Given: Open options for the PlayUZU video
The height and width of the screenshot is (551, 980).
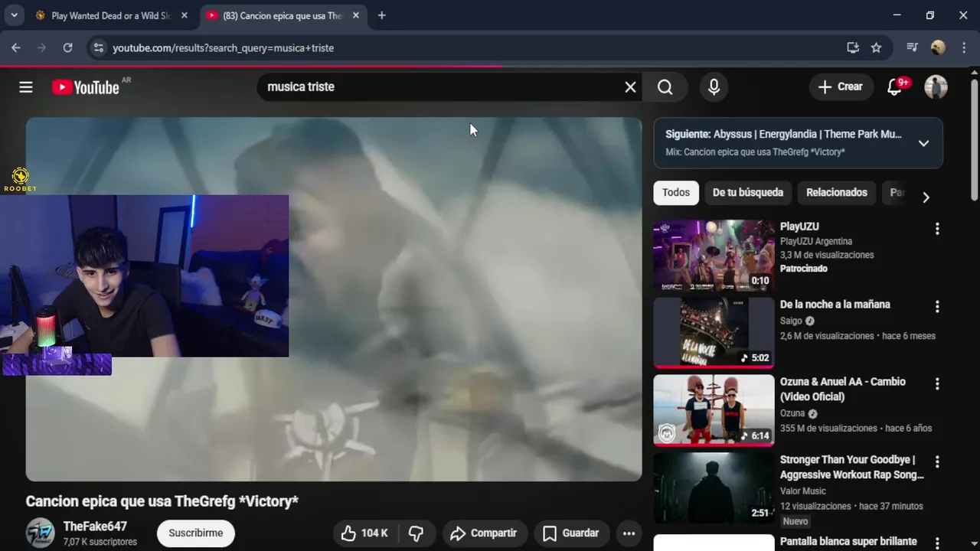Looking at the screenshot, I should tap(937, 228).
